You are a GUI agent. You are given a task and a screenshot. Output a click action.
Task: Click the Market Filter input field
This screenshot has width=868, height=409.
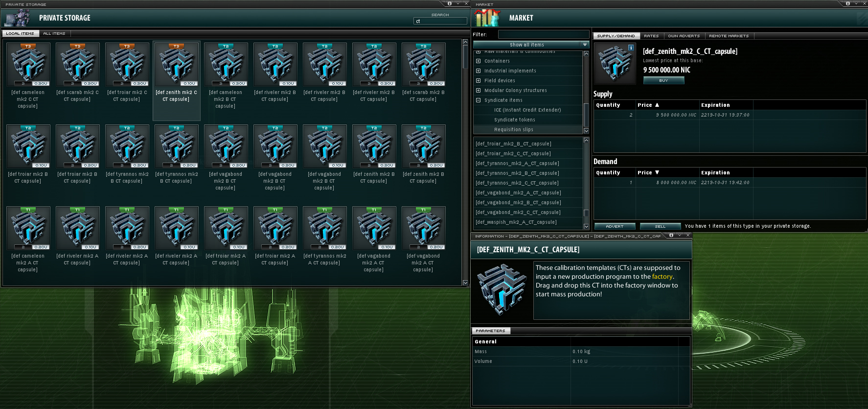click(544, 34)
